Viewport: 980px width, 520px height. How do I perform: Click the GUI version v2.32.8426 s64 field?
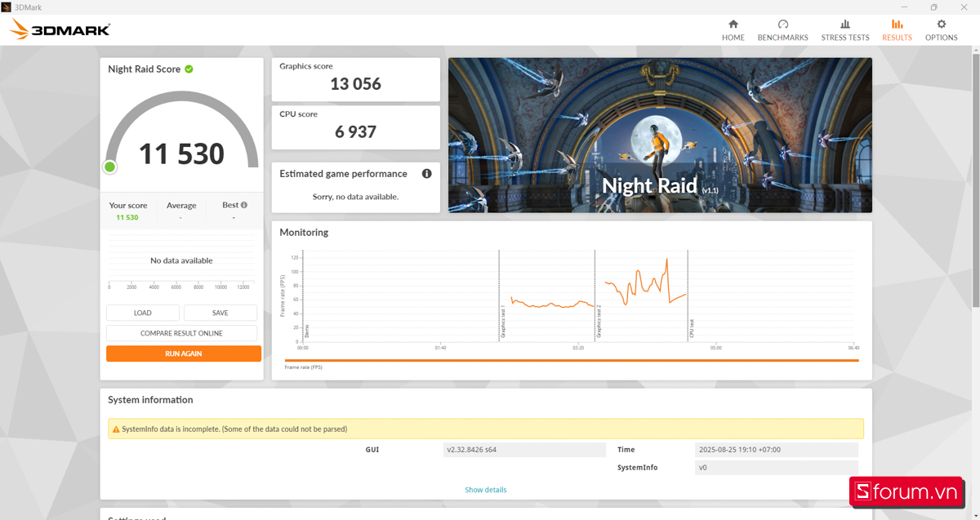[x=525, y=450]
